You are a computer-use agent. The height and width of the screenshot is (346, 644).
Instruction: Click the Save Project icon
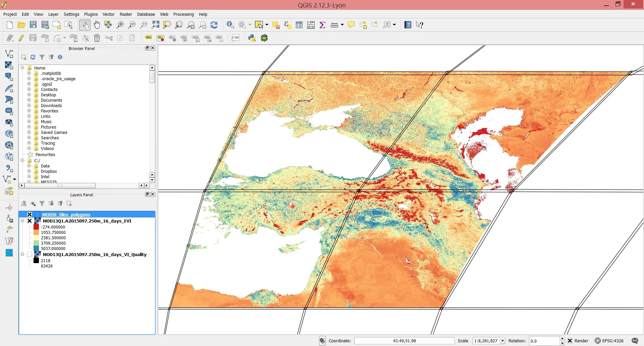[33, 25]
